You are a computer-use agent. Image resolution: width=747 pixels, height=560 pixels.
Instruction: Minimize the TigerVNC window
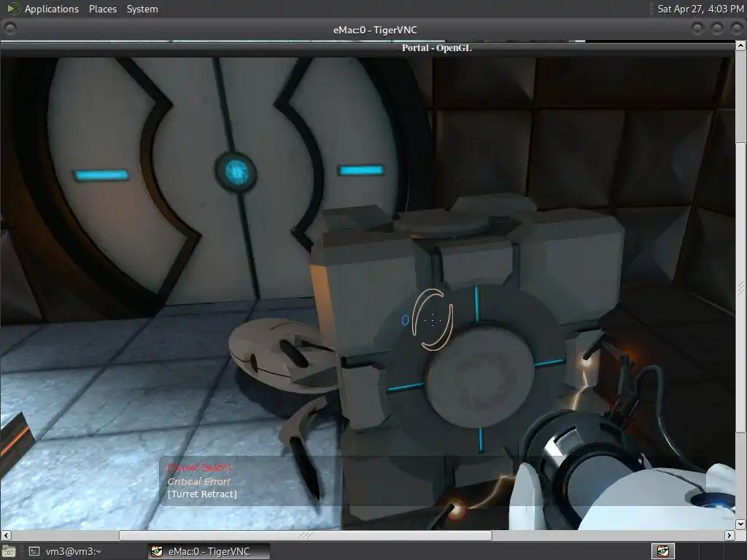tap(697, 29)
